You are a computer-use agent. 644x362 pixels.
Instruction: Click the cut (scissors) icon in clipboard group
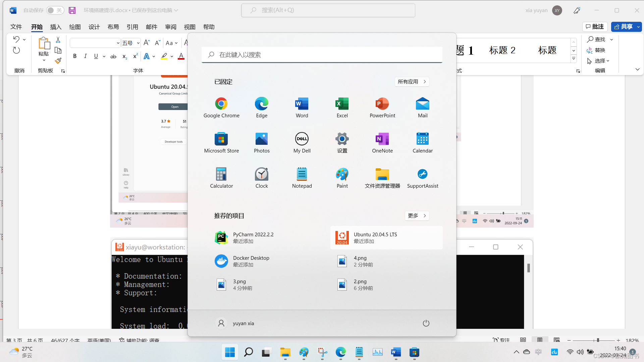tap(58, 40)
